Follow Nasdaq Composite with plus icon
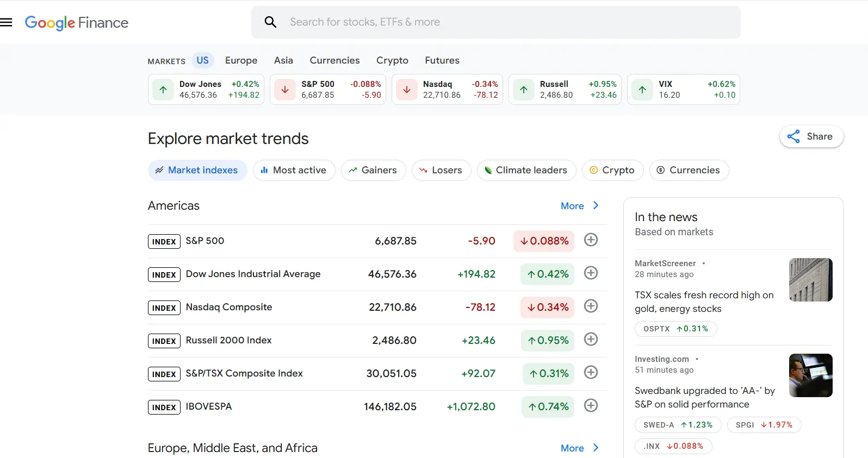This screenshot has height=458, width=868. coord(591,306)
